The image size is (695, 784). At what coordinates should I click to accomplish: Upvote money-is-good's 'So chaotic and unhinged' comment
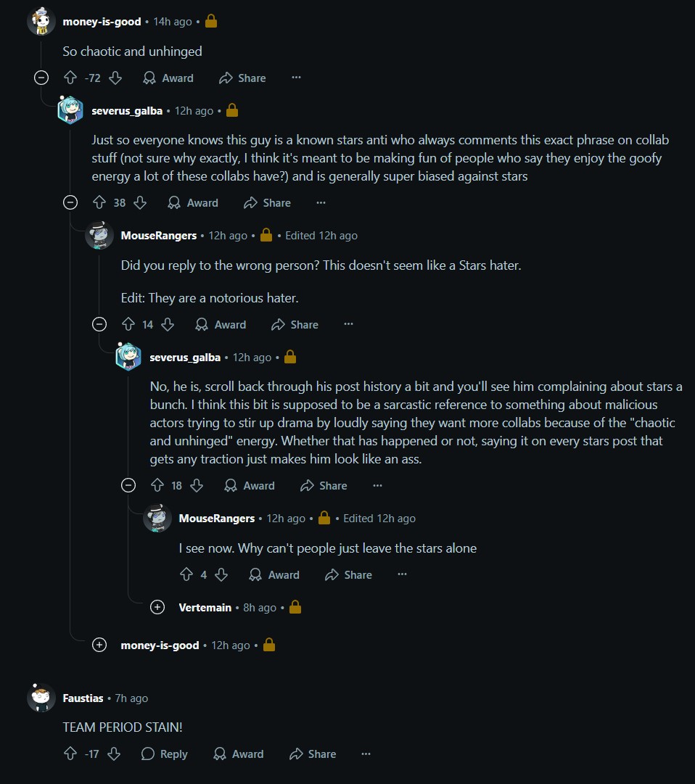(x=70, y=78)
